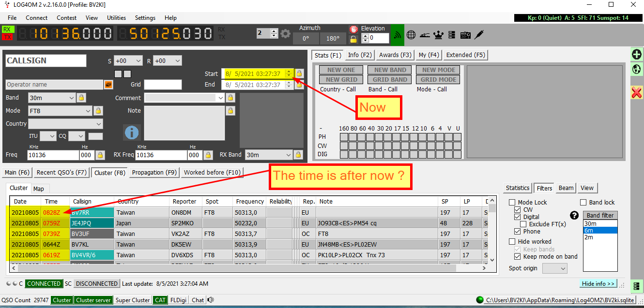Toggle lock icon beside Comment field
This screenshot has height=308, width=644.
tap(230, 98)
